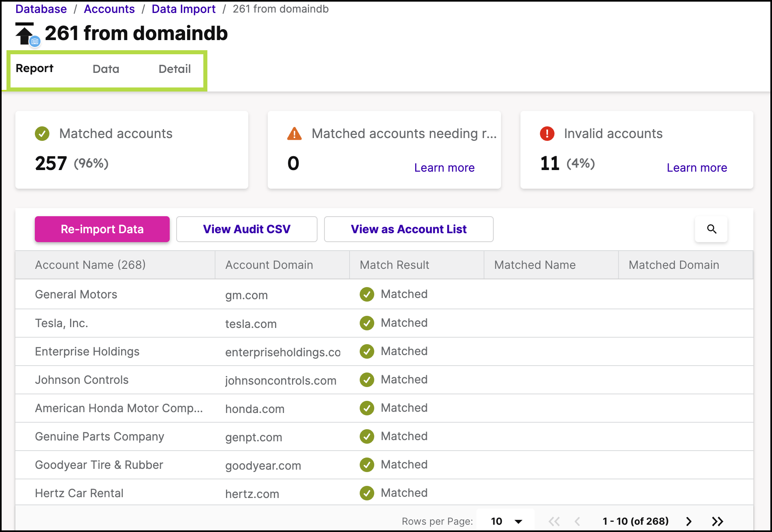Jump to last page double arrow
Viewport: 772px width, 532px height.
point(717,521)
